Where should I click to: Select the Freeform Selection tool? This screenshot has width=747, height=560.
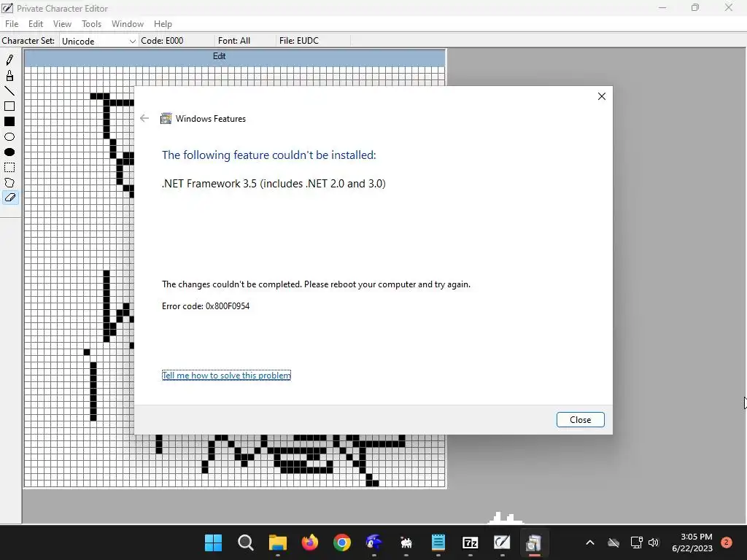[x=9, y=182]
